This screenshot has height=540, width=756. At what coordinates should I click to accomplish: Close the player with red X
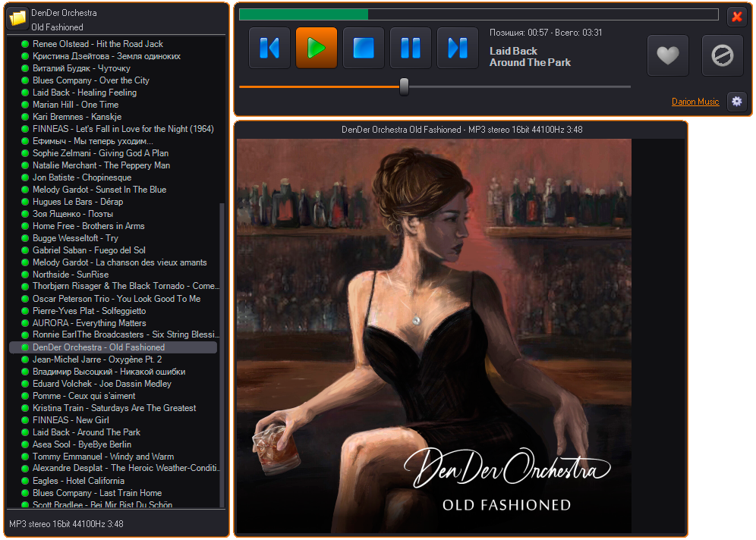(737, 17)
